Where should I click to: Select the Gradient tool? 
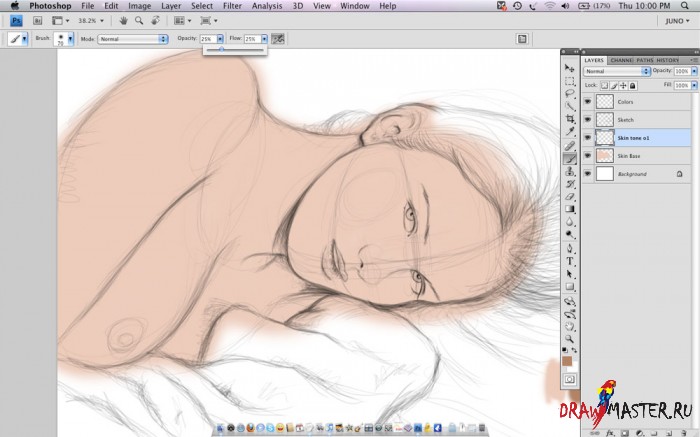coord(570,209)
